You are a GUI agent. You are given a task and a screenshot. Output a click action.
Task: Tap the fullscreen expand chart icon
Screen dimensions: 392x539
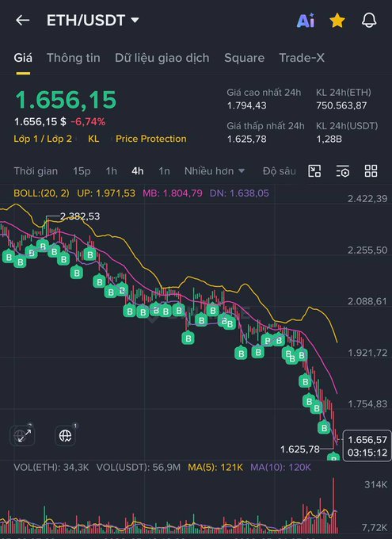coord(23,435)
